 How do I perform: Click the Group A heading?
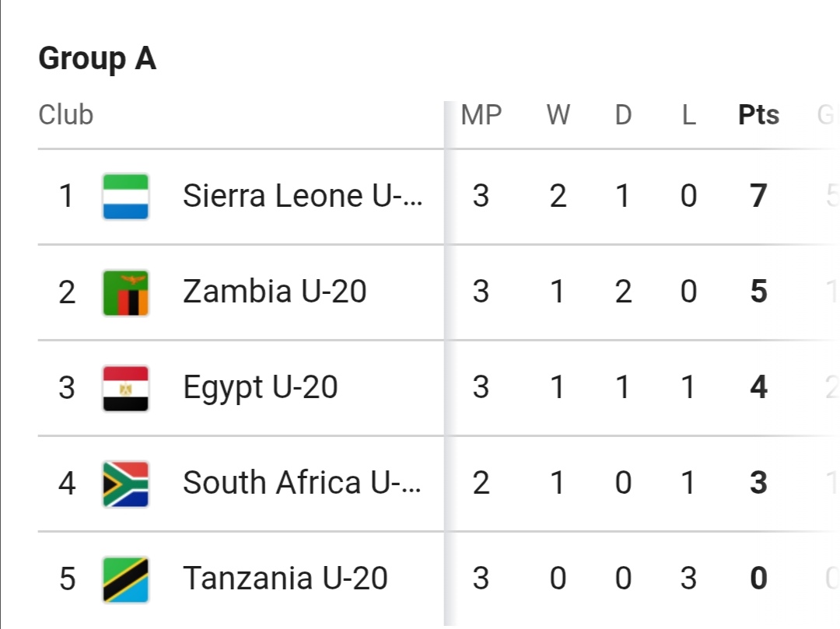[x=97, y=59]
